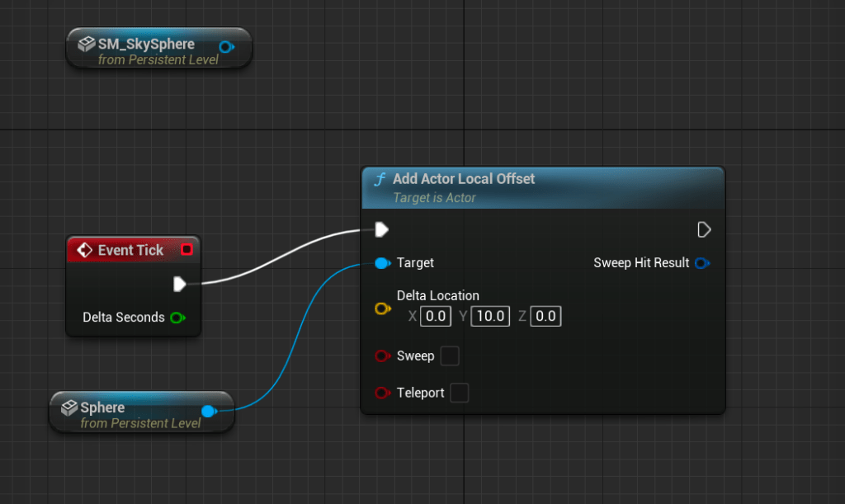Click the red Teleport boolean pin
Viewport: 845px width, 504px height.
(x=382, y=393)
